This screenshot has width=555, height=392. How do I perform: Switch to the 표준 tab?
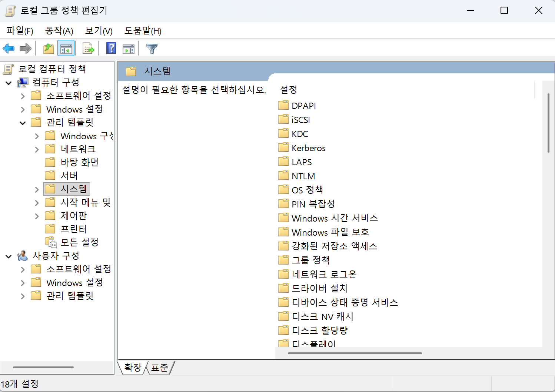(160, 368)
